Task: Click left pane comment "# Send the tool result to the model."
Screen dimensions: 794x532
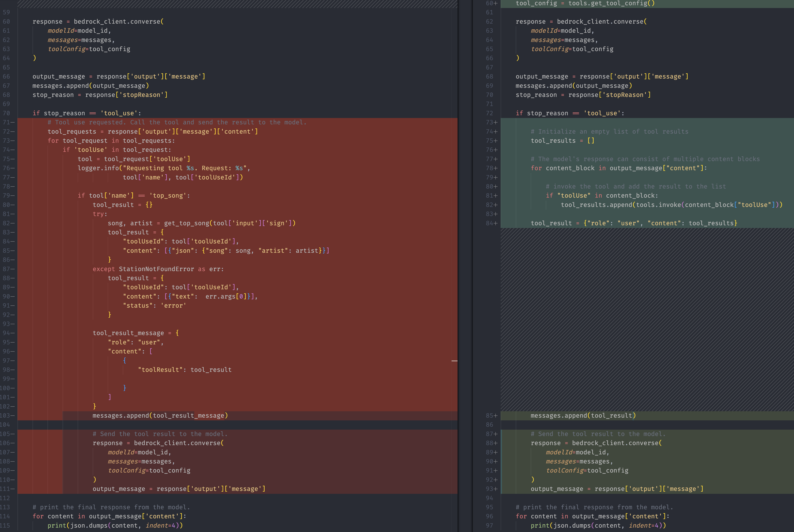Action: click(x=160, y=434)
